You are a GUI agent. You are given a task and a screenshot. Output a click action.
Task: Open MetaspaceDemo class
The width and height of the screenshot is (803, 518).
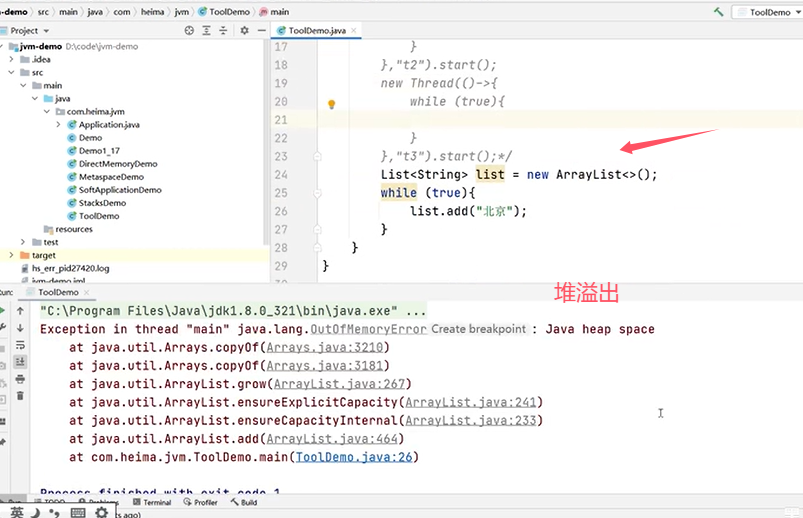click(x=111, y=177)
